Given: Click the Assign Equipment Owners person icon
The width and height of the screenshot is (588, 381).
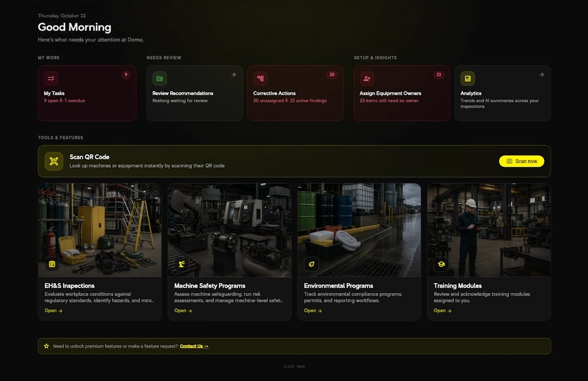Looking at the screenshot, I should coord(367,79).
